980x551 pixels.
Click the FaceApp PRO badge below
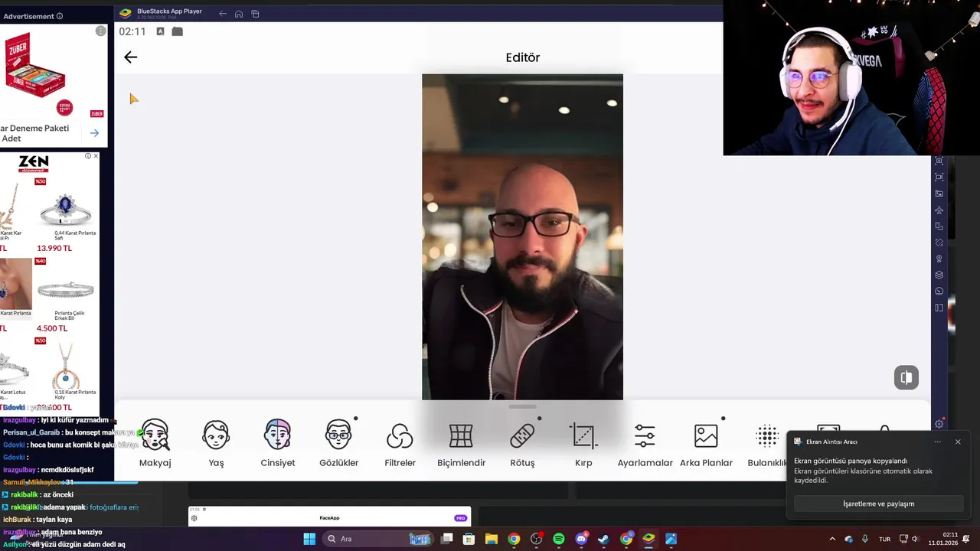point(460,518)
